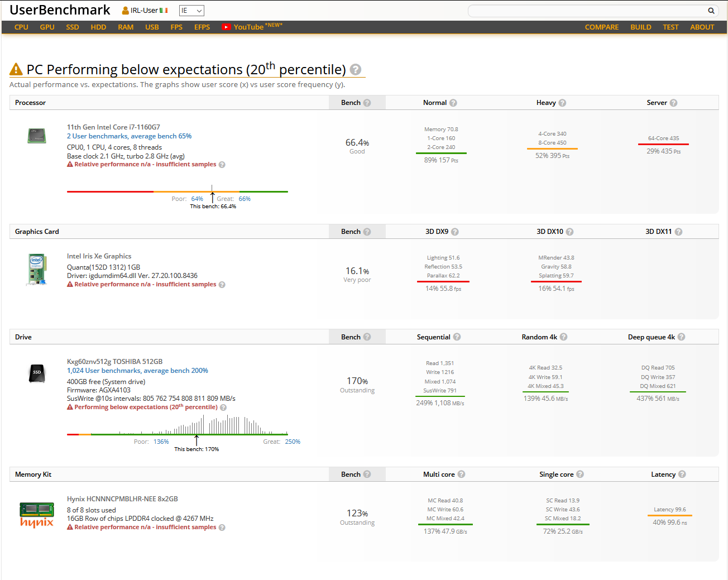The height and width of the screenshot is (580, 728).
Task: Open the IE country dropdown
Action: [x=191, y=11]
